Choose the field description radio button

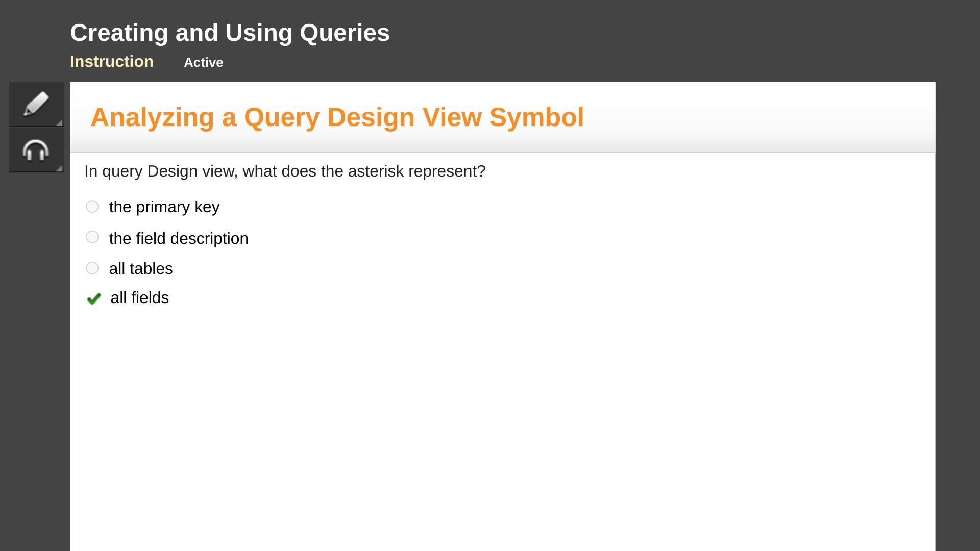point(92,237)
